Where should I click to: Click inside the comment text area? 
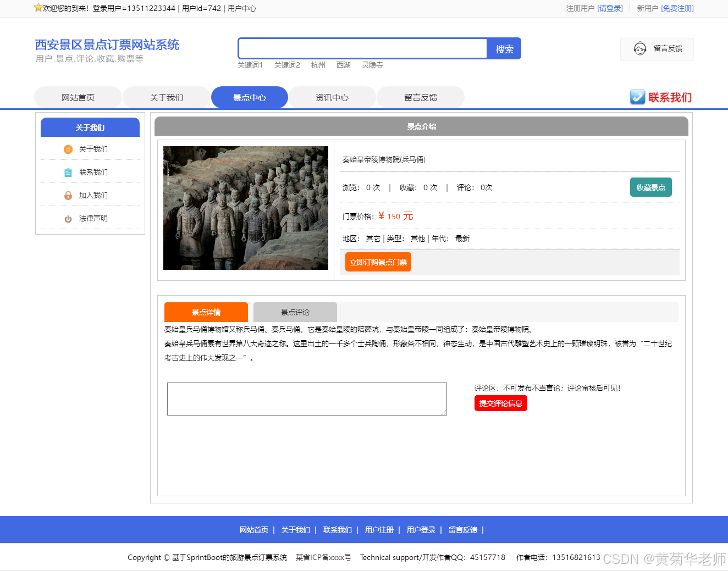(x=306, y=399)
